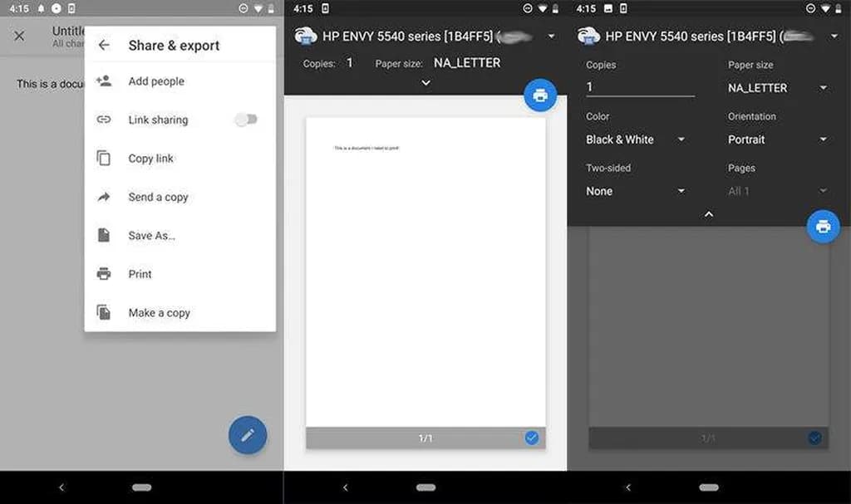
Task: Uncheck the page 1/1 selection checkmark
Action: coord(532,438)
